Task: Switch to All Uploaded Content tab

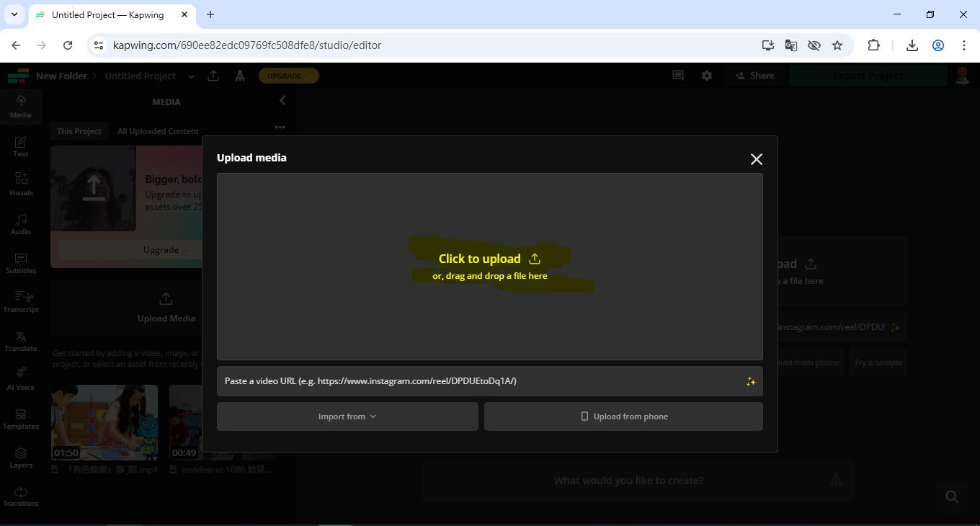Action: pyautogui.click(x=158, y=131)
